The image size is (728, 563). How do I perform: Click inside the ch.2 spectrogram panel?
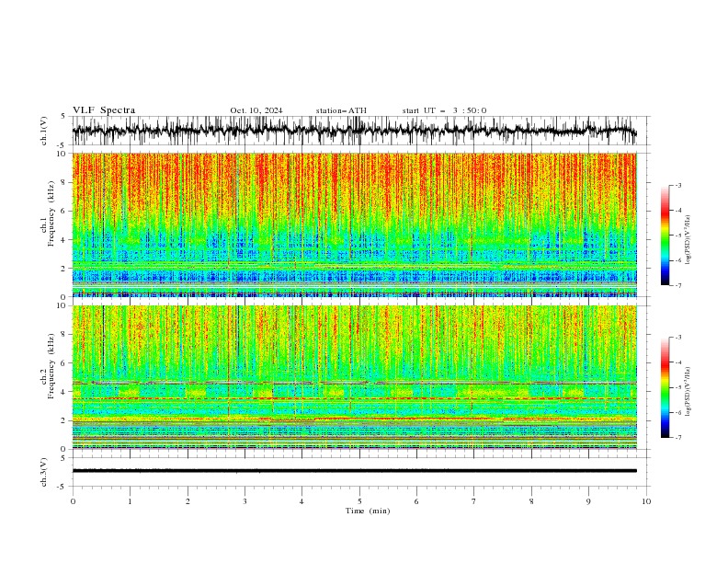pos(354,377)
